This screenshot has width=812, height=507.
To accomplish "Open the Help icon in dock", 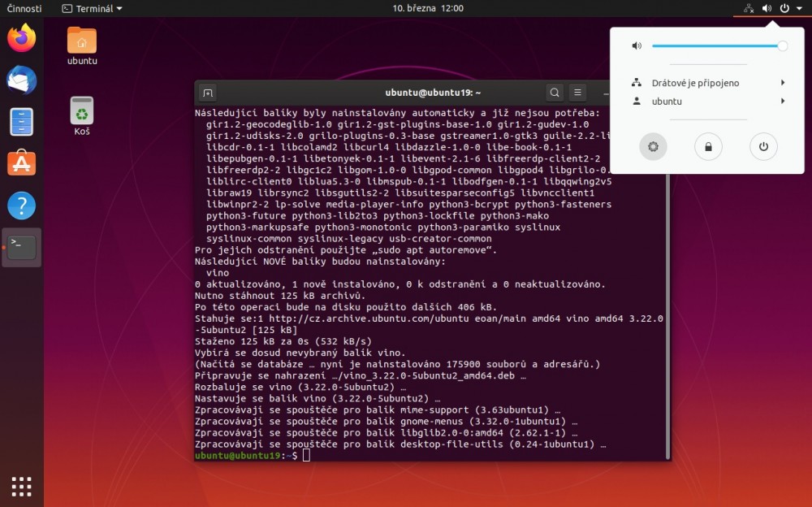I will coord(22,206).
